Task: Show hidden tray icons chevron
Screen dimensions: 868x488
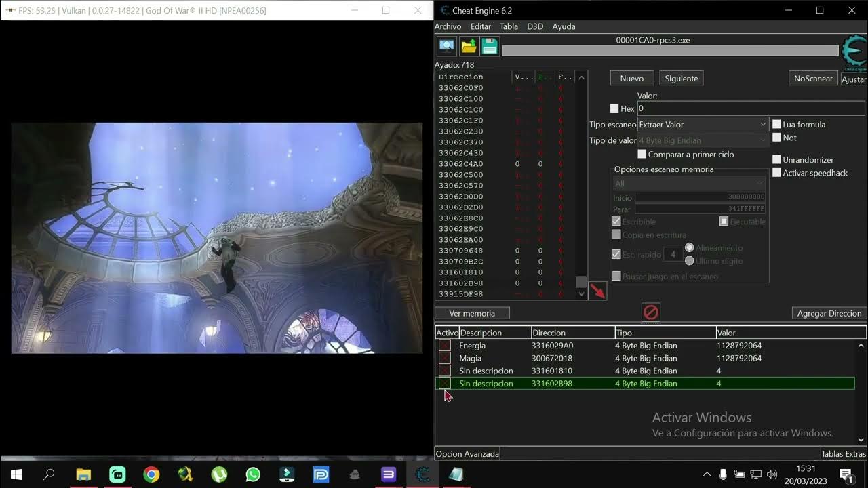Action: coord(707,474)
